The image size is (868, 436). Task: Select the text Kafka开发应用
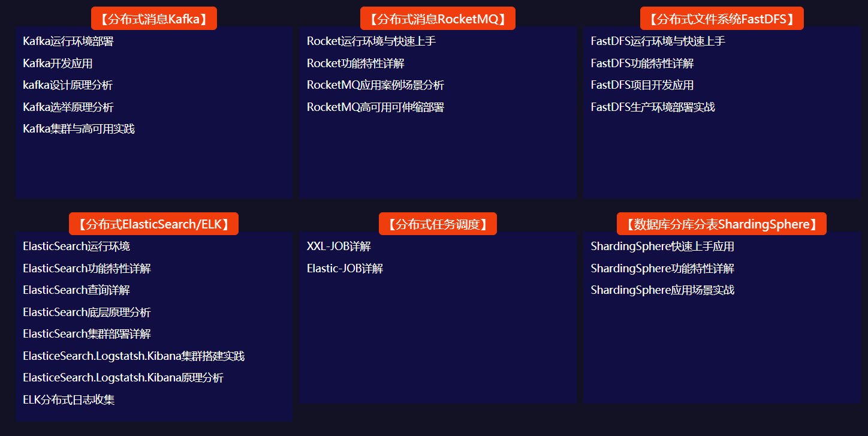58,64
